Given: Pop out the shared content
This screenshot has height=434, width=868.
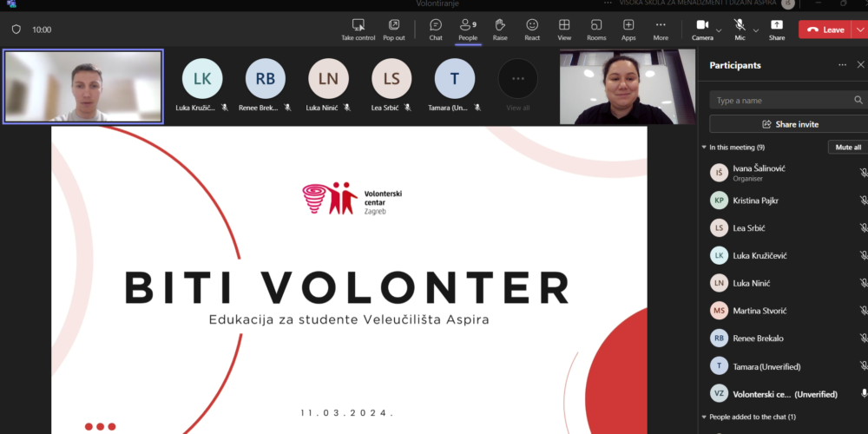Looking at the screenshot, I should coord(394,29).
